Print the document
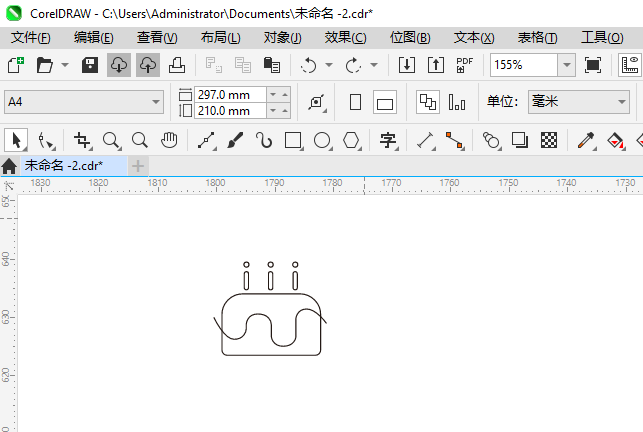The image size is (643, 432). (x=177, y=65)
